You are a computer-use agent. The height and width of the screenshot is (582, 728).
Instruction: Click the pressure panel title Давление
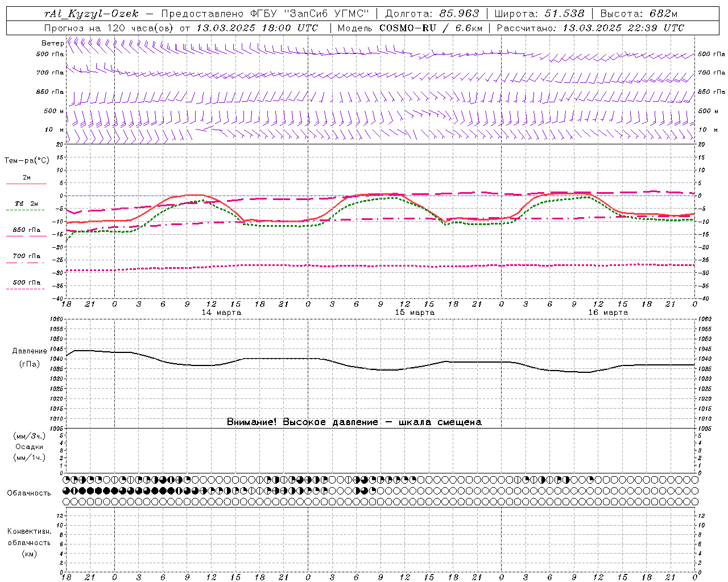pyautogui.click(x=30, y=351)
